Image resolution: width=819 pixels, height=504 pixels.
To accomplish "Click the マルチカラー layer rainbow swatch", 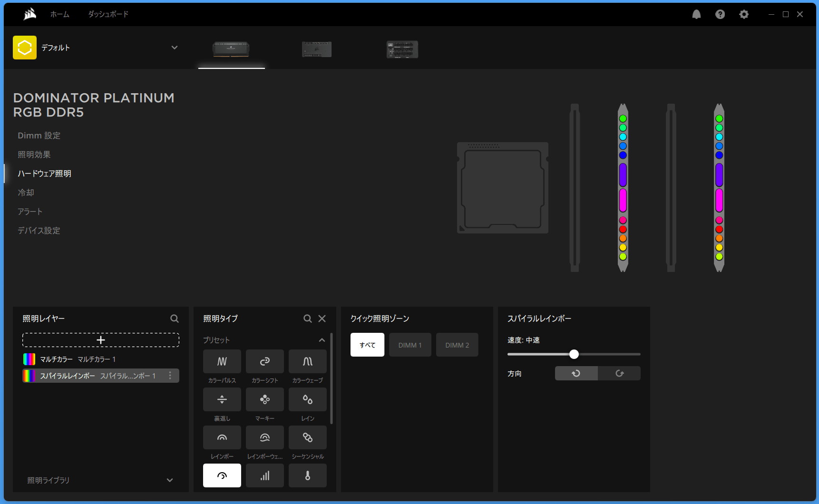I will pyautogui.click(x=29, y=359).
